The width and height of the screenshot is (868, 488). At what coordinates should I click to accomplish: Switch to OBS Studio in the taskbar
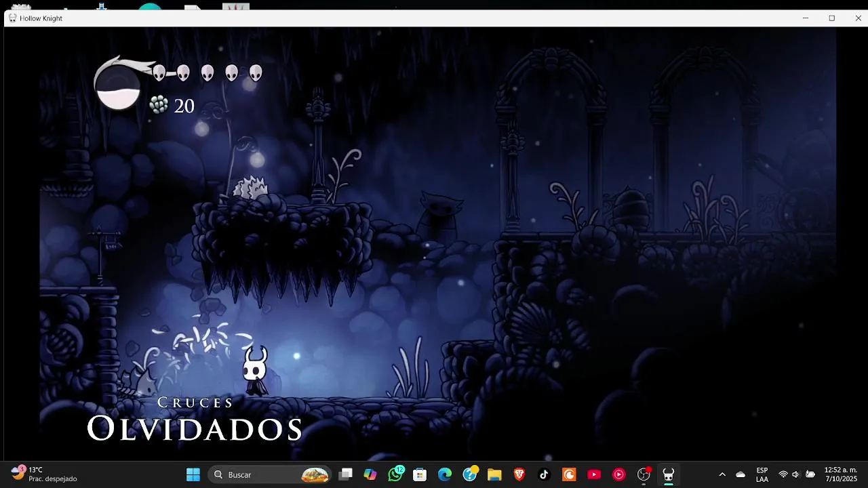(644, 474)
